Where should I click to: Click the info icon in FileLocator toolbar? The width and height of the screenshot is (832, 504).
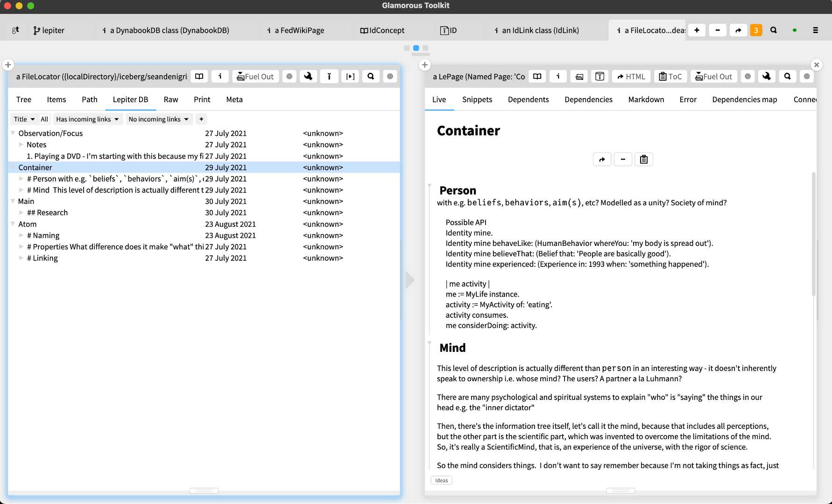point(220,77)
